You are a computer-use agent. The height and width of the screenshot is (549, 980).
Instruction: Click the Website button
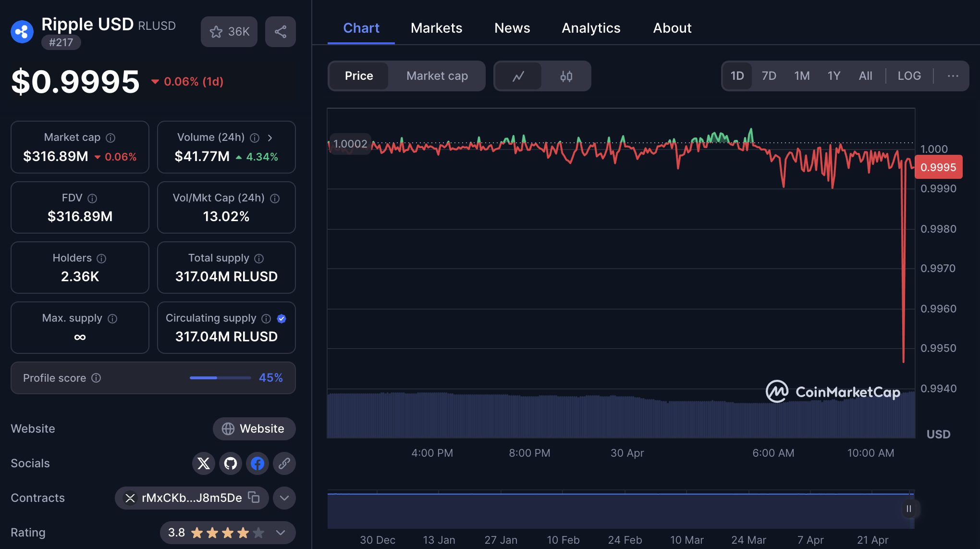pyautogui.click(x=254, y=429)
